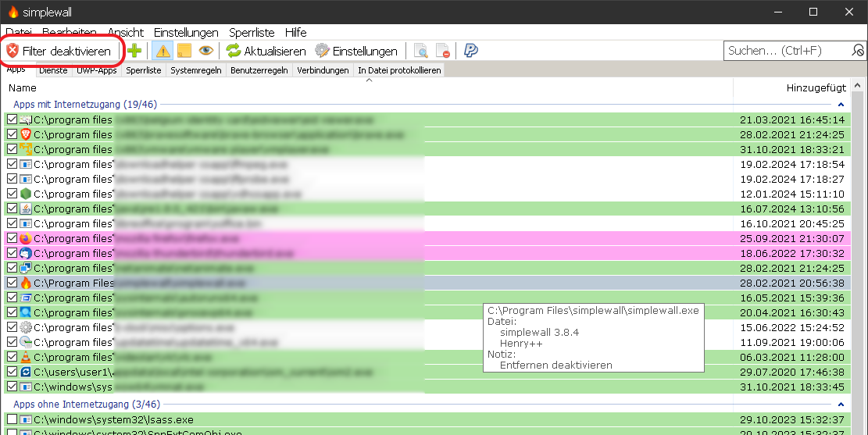The width and height of the screenshot is (868, 435).
Task: Click the PayPal donate icon
Action: pos(470,50)
